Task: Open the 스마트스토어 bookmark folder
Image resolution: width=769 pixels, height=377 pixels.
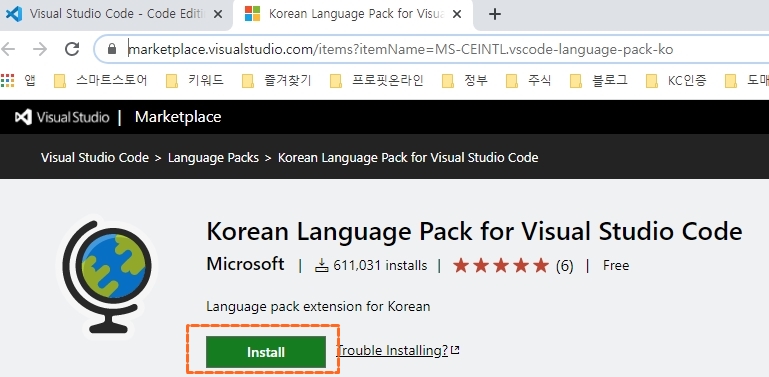Action: tap(101, 80)
